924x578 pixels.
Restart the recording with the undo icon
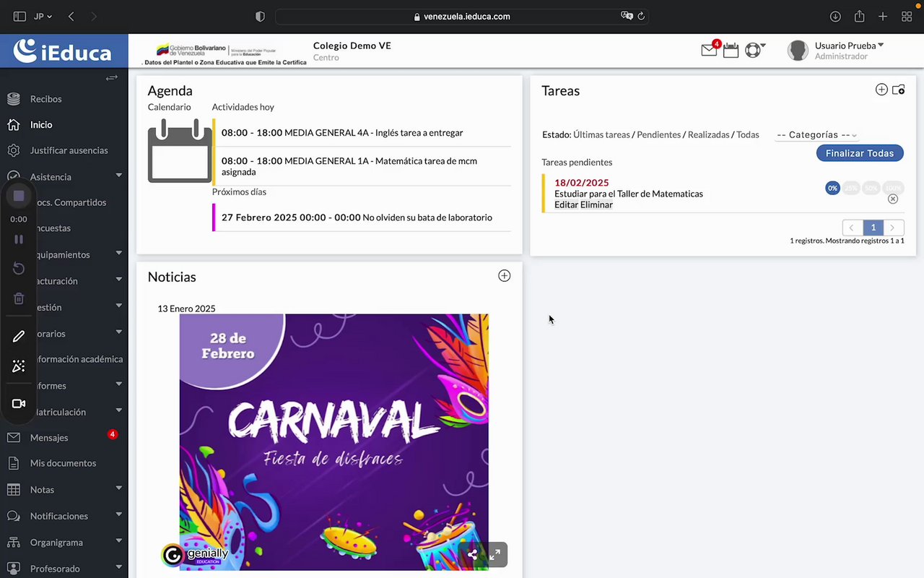pyautogui.click(x=19, y=269)
